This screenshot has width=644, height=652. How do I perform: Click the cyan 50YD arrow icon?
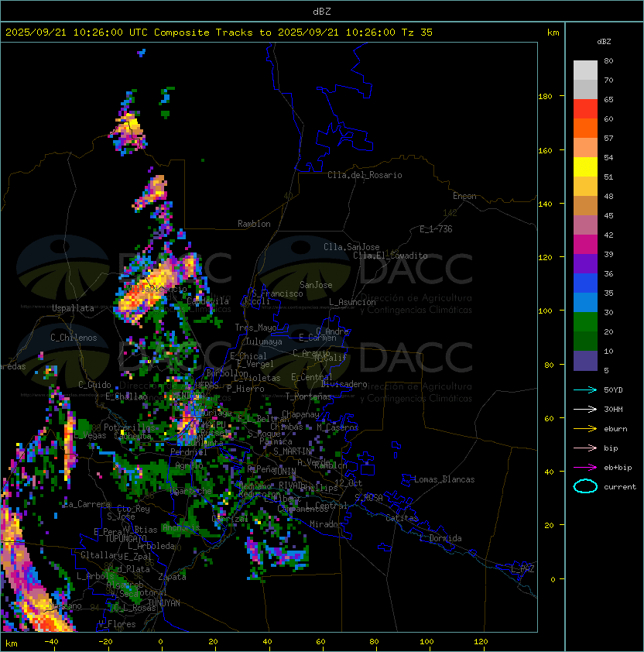coord(585,389)
